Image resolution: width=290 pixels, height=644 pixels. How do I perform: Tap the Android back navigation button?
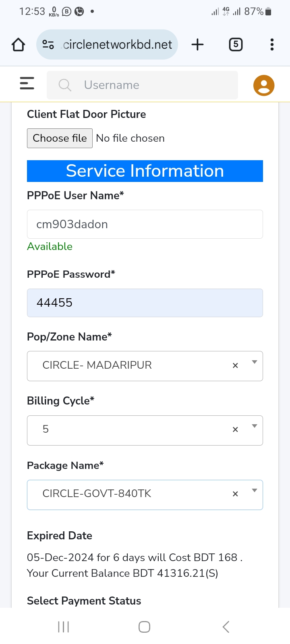(226, 627)
